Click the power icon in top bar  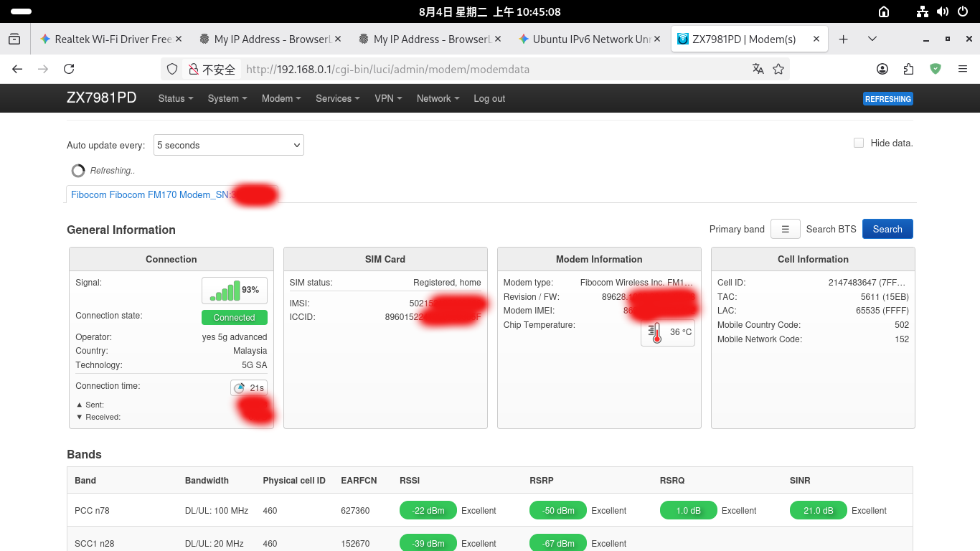pos(962,11)
